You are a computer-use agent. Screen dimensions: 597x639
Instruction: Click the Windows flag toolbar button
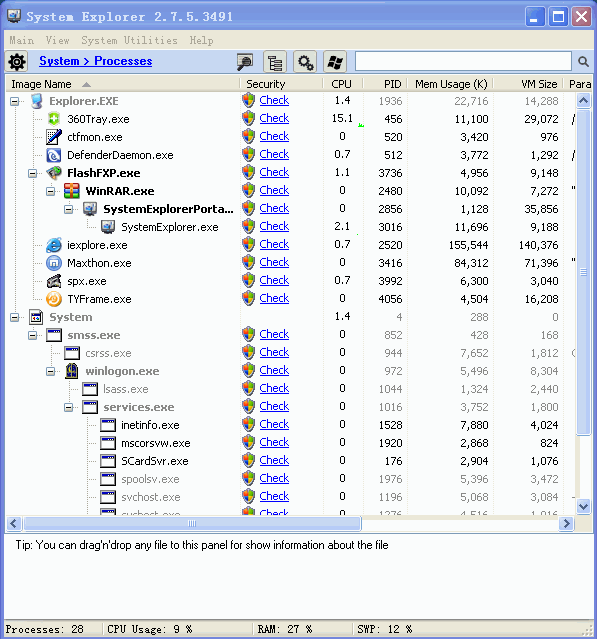(335, 62)
